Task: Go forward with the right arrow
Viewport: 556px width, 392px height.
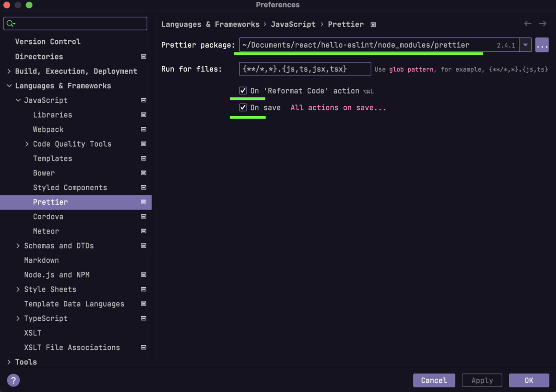Action: point(543,24)
